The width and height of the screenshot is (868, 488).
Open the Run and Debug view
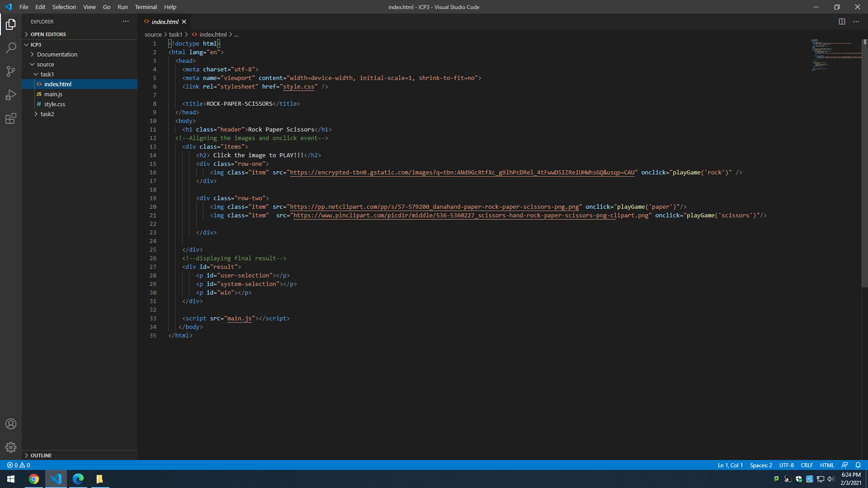click(11, 95)
